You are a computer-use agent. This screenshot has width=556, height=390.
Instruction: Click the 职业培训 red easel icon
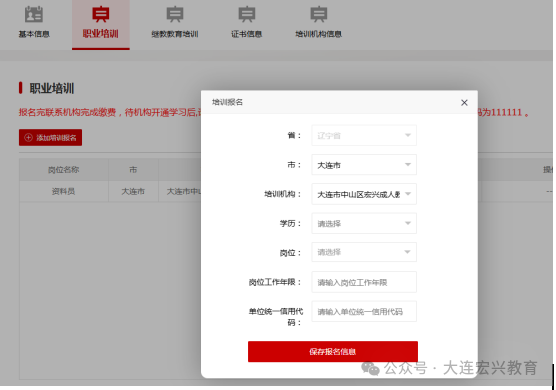tap(101, 14)
